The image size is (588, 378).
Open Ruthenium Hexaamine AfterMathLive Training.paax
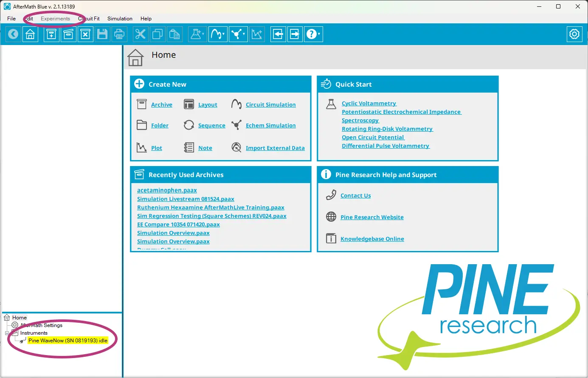[x=211, y=207]
